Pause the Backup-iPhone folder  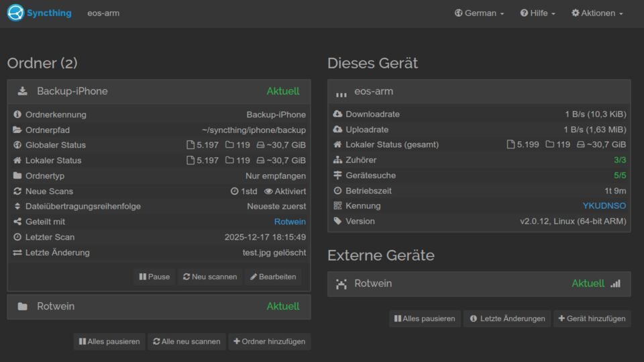(154, 277)
